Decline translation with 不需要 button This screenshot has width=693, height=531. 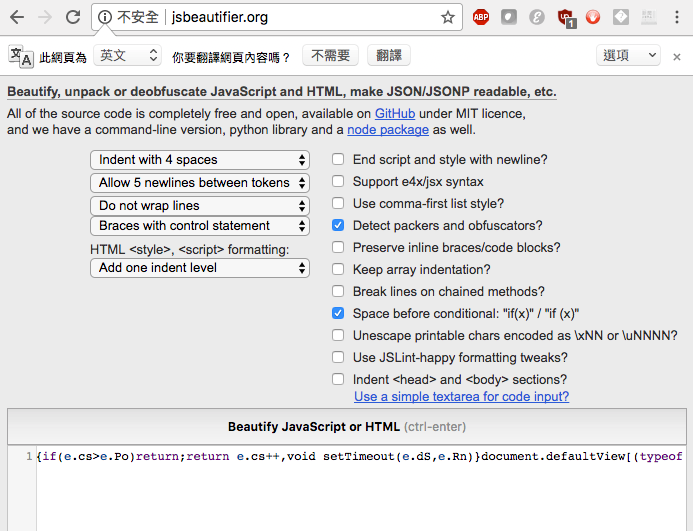331,55
